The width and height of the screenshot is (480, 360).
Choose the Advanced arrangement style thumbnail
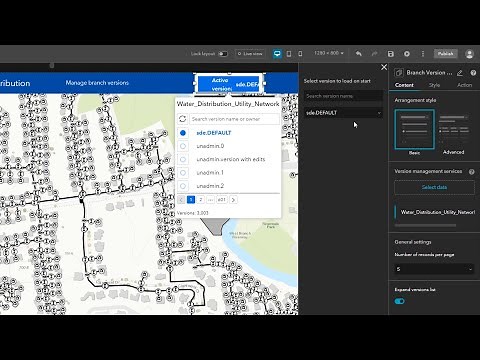click(x=454, y=129)
